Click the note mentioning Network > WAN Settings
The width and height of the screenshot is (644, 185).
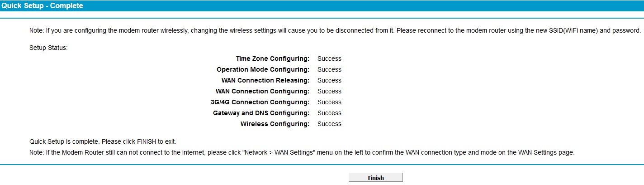pos(302,152)
